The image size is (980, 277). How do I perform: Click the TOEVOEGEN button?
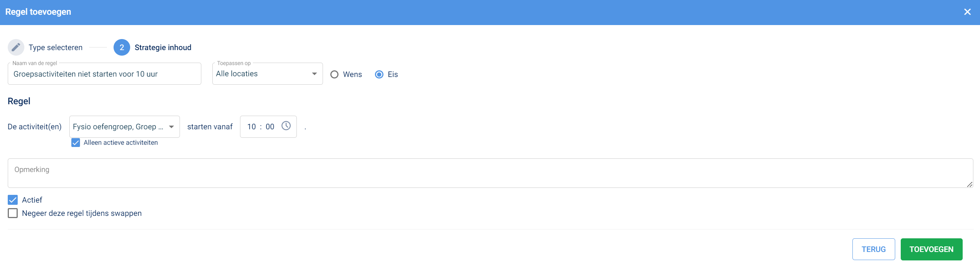(x=931, y=249)
